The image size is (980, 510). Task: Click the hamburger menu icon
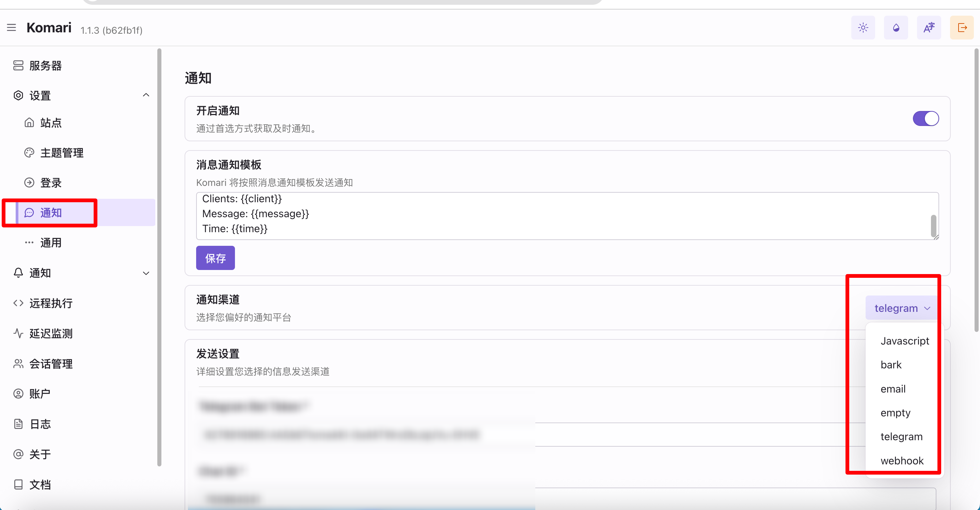coord(12,27)
